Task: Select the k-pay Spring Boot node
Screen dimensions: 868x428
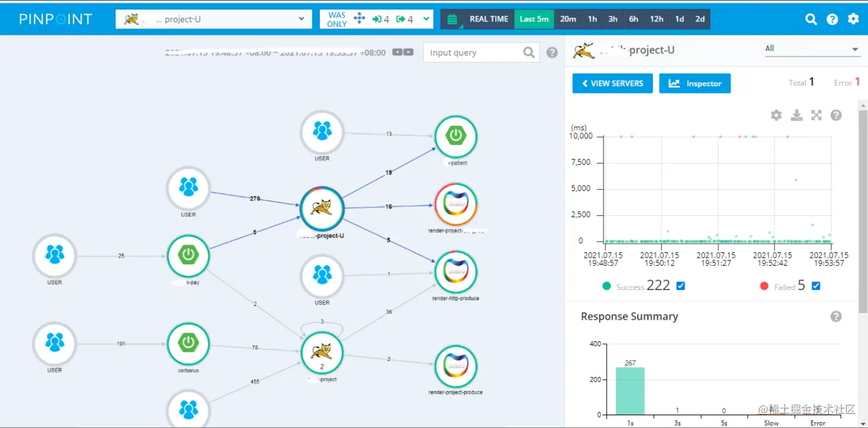Action: 188,256
